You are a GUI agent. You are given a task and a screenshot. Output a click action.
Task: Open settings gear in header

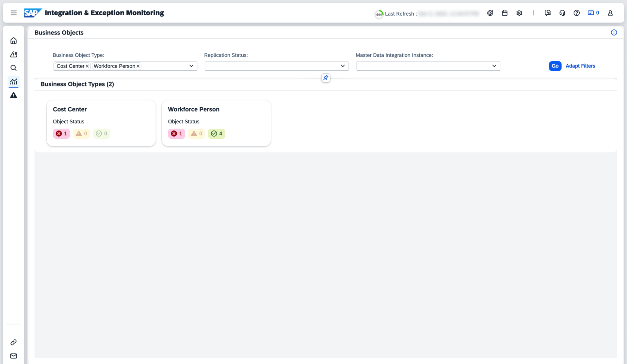tap(519, 13)
